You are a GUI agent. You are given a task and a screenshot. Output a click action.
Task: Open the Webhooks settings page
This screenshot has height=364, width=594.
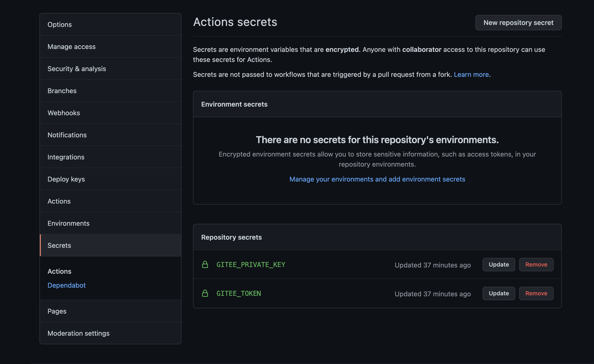64,113
